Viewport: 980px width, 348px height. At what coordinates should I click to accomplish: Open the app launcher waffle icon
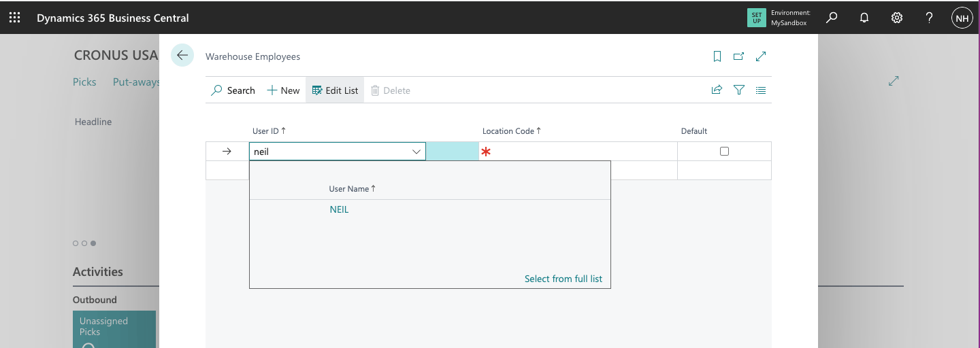coord(14,18)
